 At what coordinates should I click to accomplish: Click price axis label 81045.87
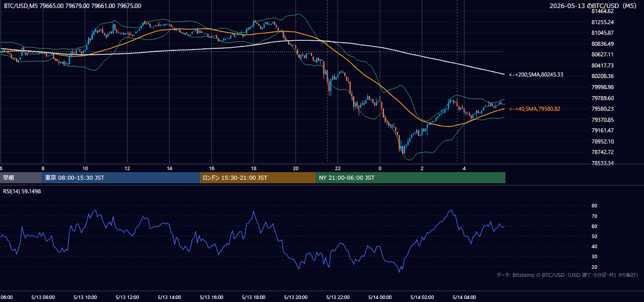click(602, 33)
